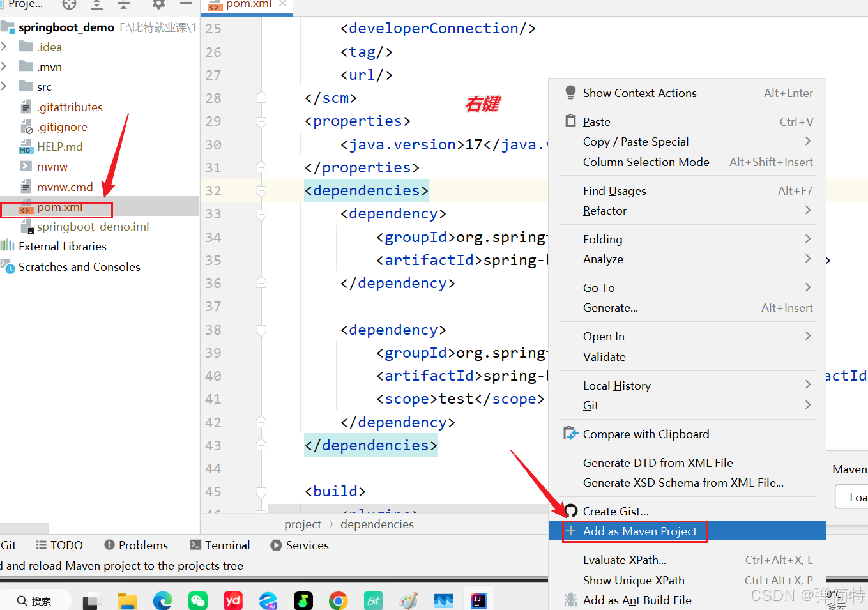
Task: Choose Create Gist... menu item
Action: point(687,511)
